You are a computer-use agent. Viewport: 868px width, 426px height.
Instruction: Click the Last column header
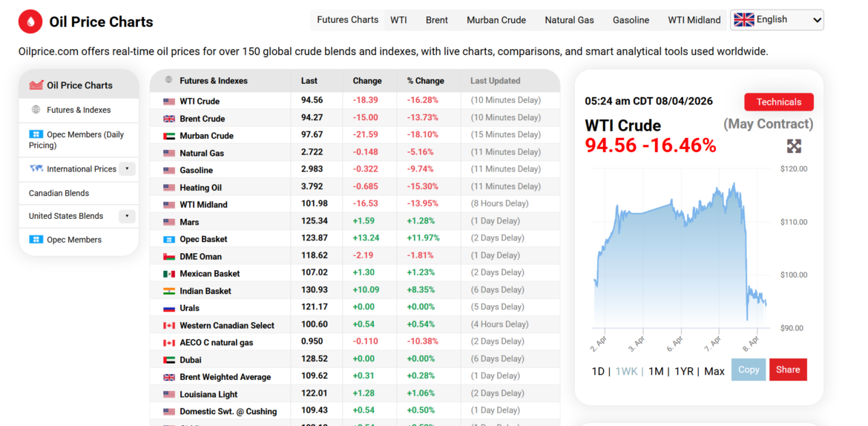coord(309,81)
